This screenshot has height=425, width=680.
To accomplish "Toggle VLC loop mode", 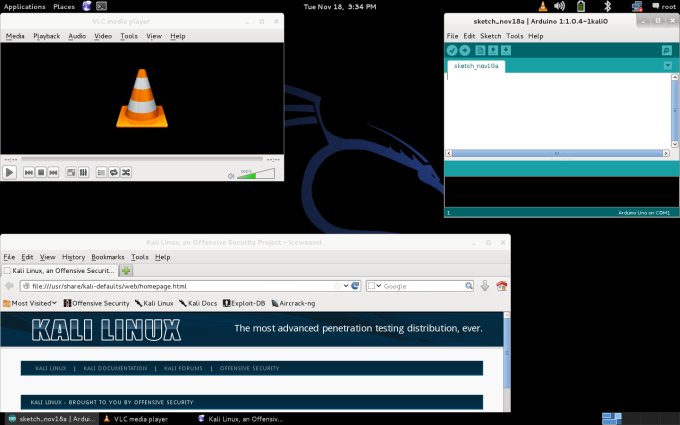I will [113, 173].
